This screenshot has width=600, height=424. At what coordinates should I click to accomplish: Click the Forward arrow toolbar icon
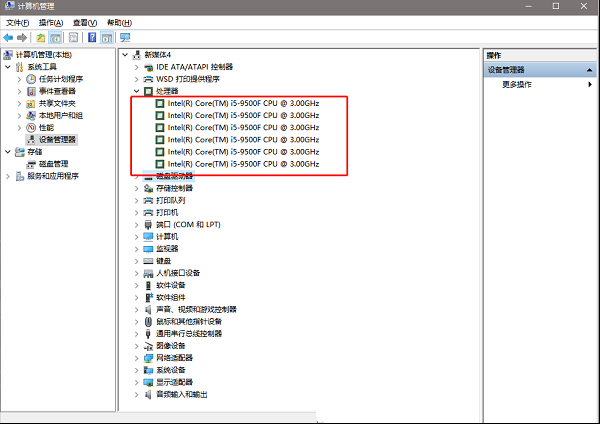point(22,37)
